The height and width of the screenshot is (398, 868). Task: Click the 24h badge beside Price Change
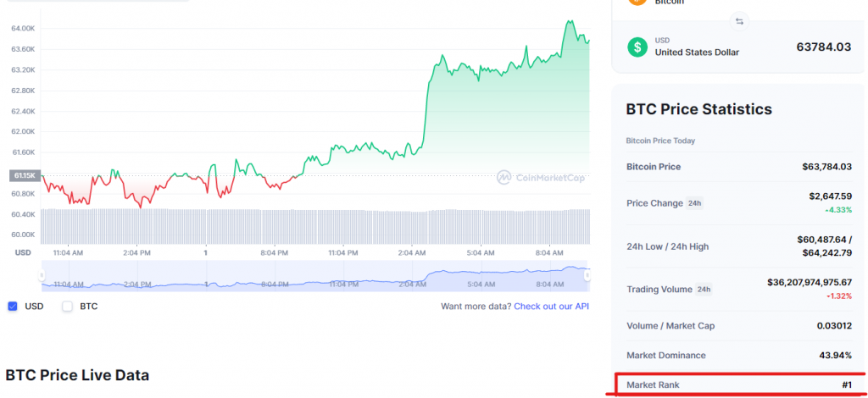[x=695, y=203]
